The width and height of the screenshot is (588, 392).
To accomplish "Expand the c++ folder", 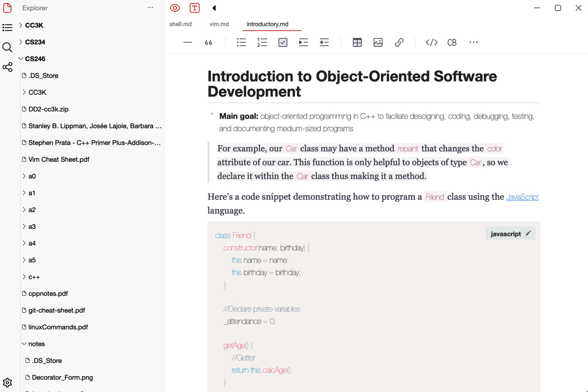I will pos(24,277).
